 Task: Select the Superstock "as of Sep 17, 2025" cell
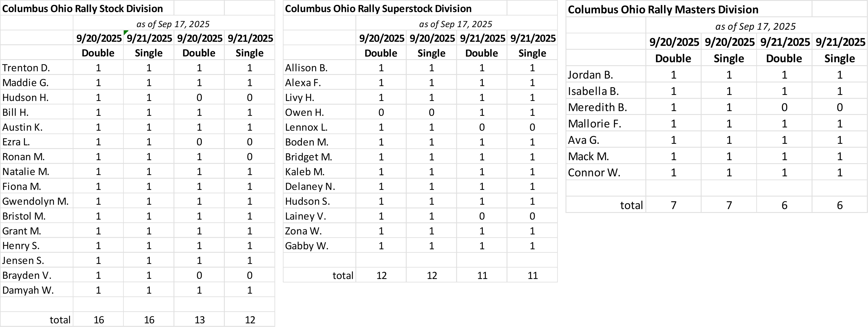click(455, 24)
